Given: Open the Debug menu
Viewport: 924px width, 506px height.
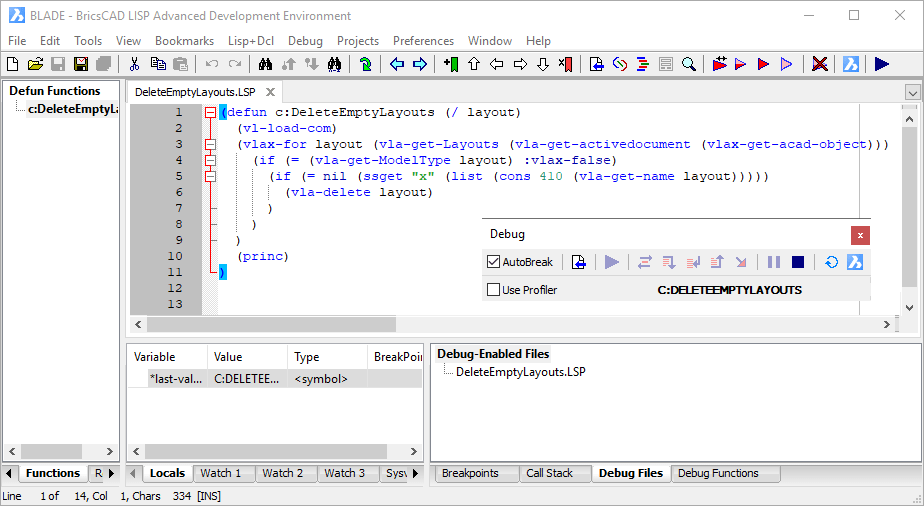Looking at the screenshot, I should pos(305,41).
